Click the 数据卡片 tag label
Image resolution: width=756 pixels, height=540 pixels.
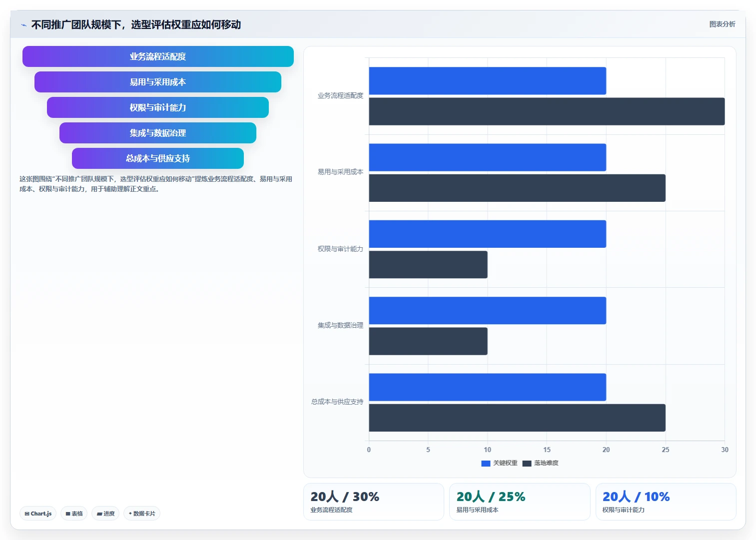(x=144, y=514)
